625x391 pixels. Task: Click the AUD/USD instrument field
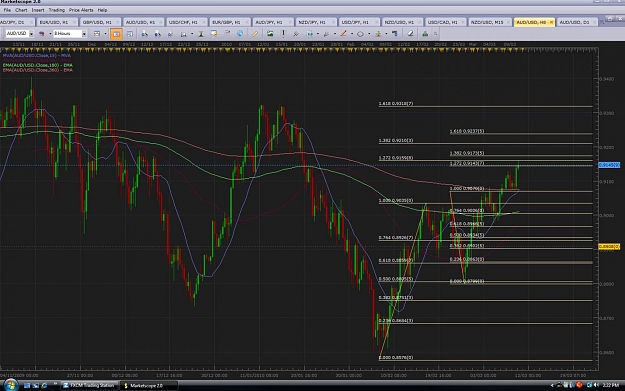click(17, 33)
